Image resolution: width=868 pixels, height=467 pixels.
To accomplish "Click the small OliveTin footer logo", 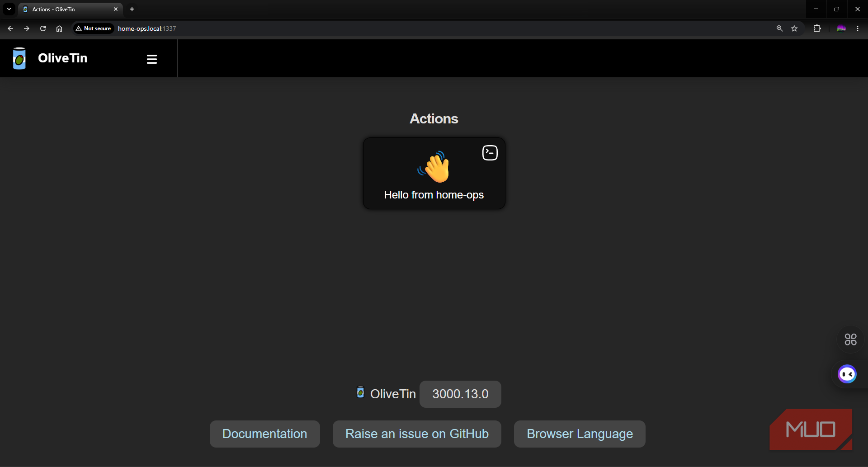I will tap(360, 392).
